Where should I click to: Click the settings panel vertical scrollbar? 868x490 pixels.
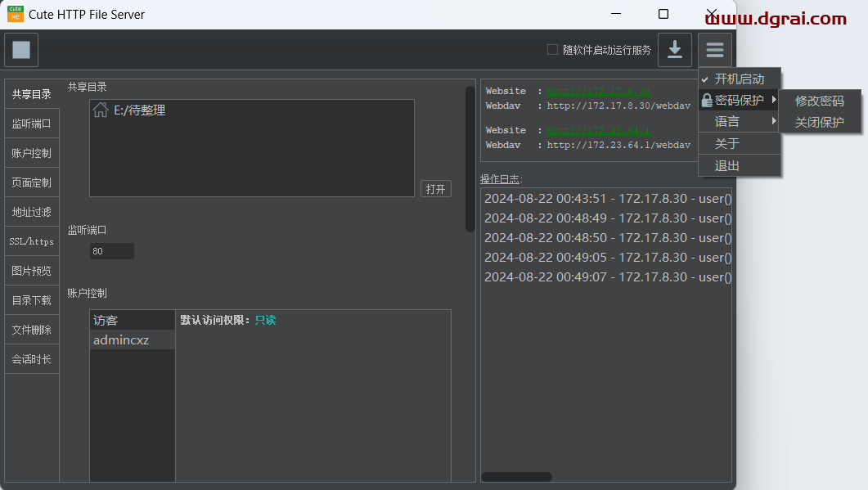coord(470,159)
